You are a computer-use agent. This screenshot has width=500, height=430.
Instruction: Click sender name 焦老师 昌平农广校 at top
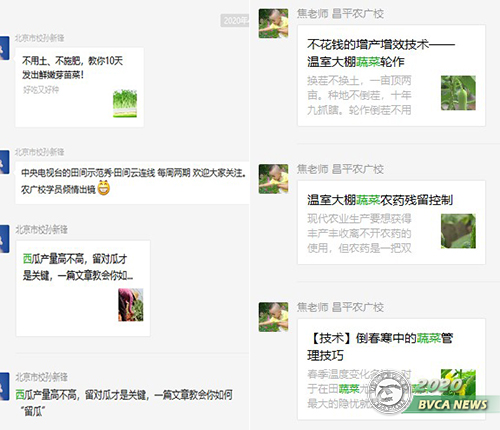[x=340, y=14]
